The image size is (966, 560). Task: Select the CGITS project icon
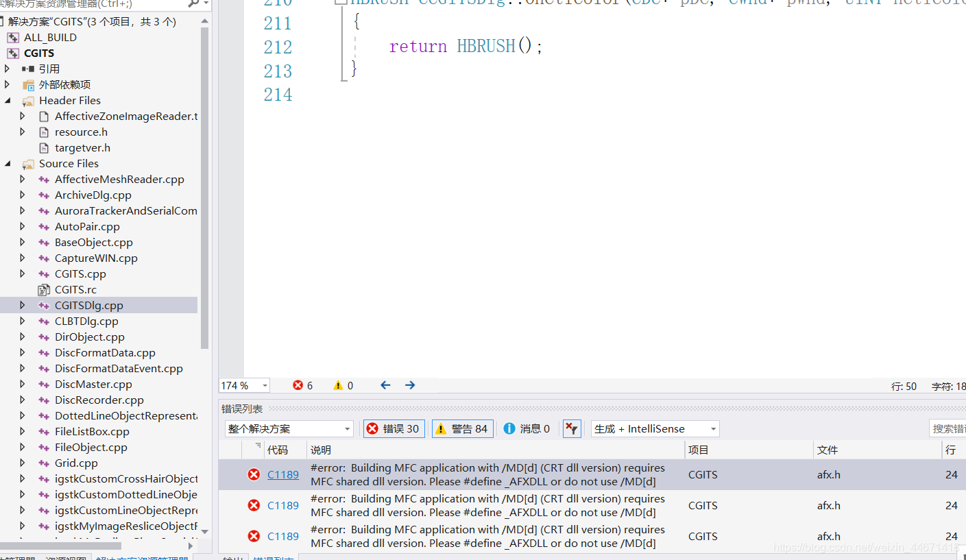[13, 53]
